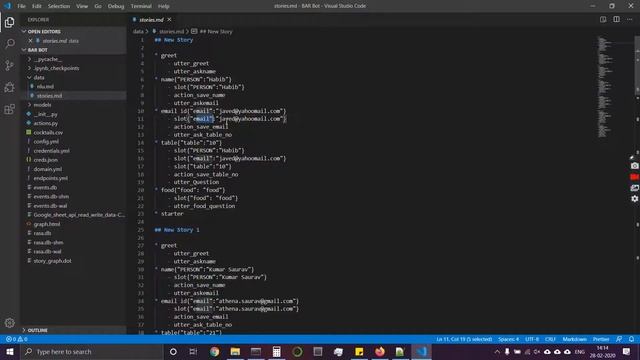Open editor More Actions ellipsis
This screenshot has height=360, width=640.
(x=629, y=19)
